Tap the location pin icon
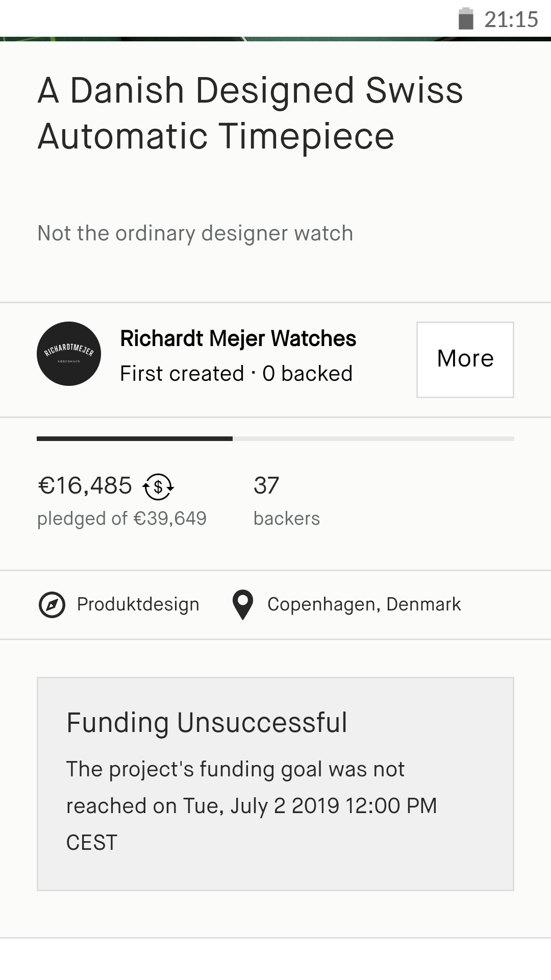 [243, 605]
